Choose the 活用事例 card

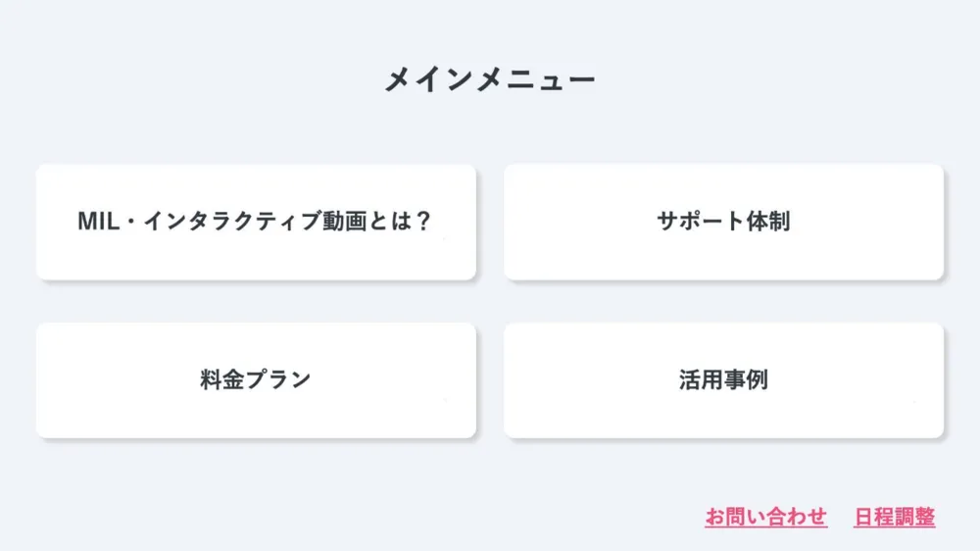point(723,380)
